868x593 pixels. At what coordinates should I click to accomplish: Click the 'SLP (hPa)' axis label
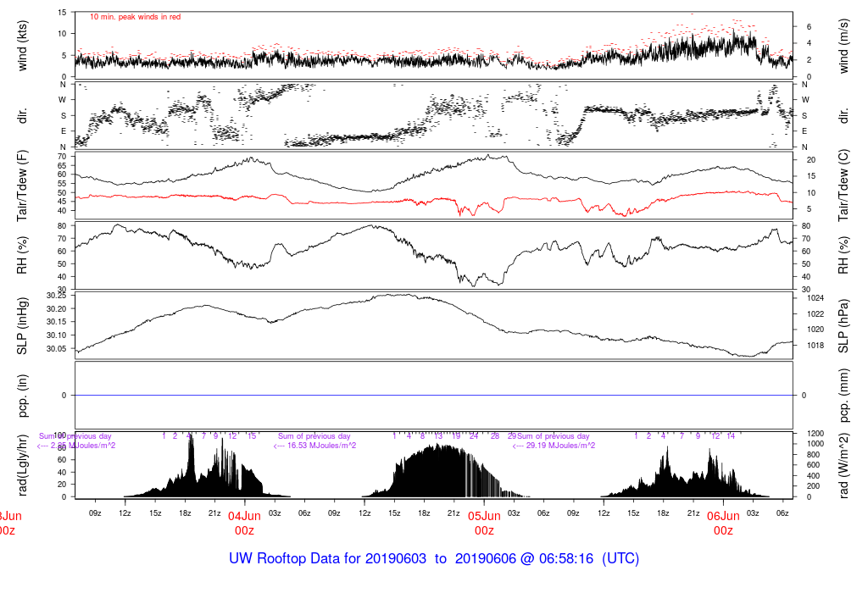pyautogui.click(x=843, y=326)
